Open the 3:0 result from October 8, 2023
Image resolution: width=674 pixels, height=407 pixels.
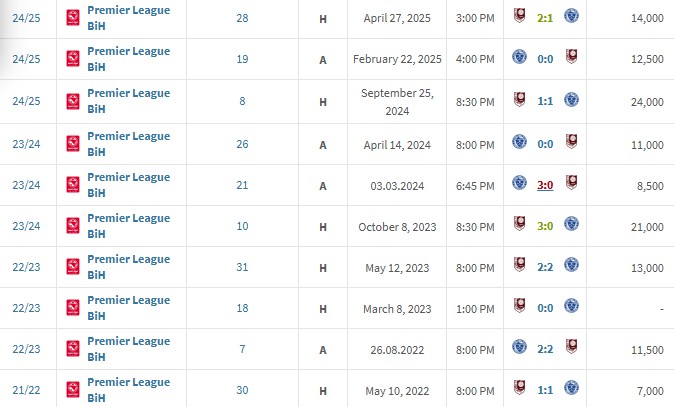point(545,226)
